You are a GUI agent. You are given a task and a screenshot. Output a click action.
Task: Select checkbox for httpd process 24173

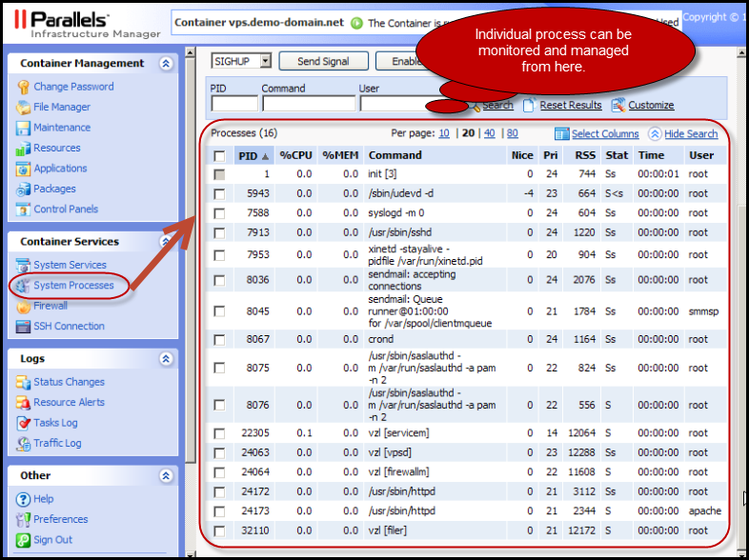point(219,511)
